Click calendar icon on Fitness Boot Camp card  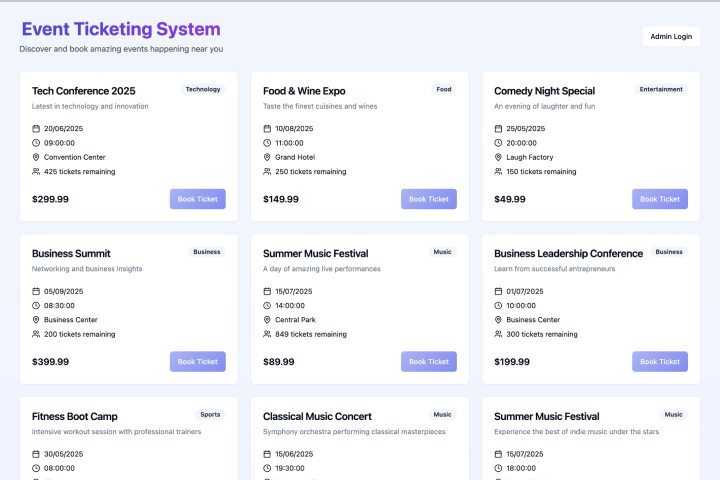pos(36,454)
